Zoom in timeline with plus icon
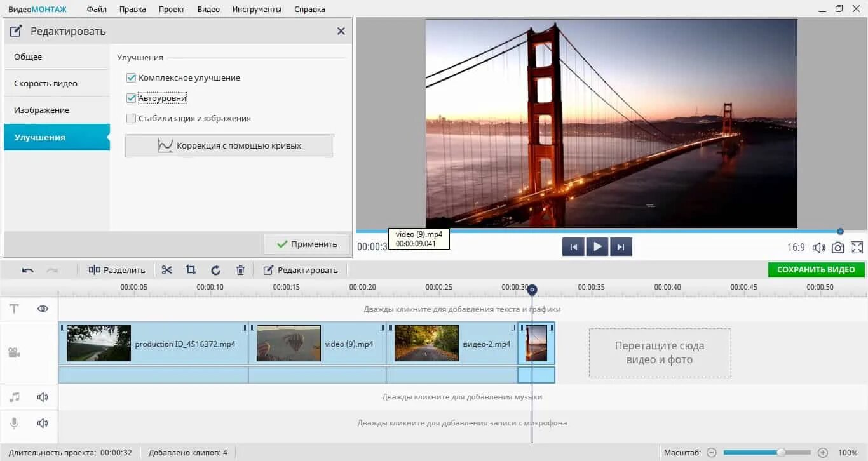This screenshot has height=461, width=868. click(823, 453)
